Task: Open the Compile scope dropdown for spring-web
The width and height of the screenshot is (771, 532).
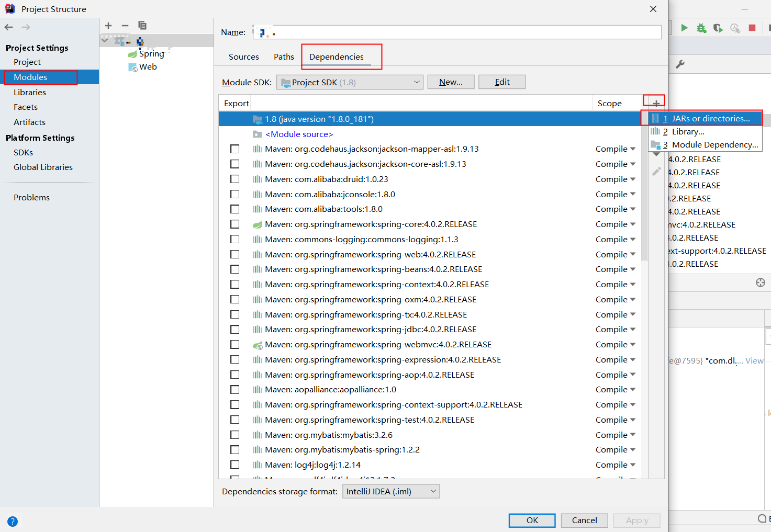Action: tap(615, 254)
